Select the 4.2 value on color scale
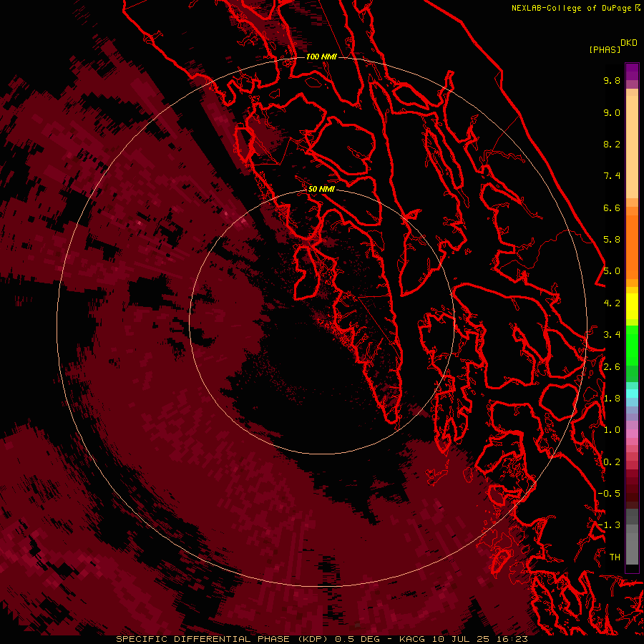The image size is (644, 644). coord(612,303)
